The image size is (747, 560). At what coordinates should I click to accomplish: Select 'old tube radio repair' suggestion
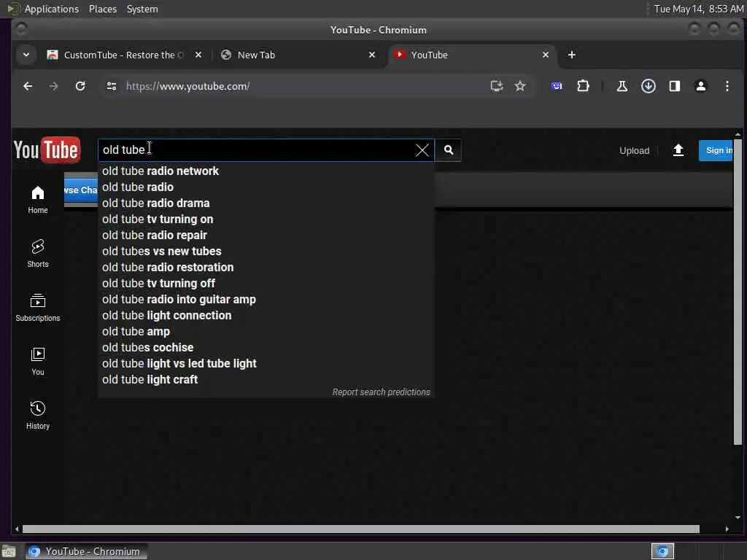click(266, 236)
